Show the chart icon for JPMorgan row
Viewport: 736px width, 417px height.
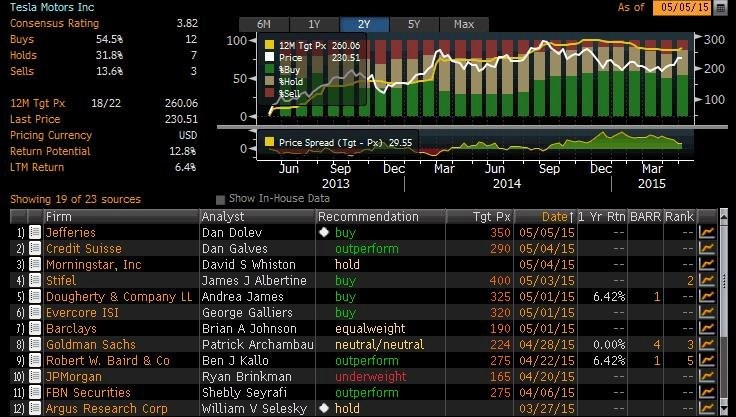[x=706, y=376]
